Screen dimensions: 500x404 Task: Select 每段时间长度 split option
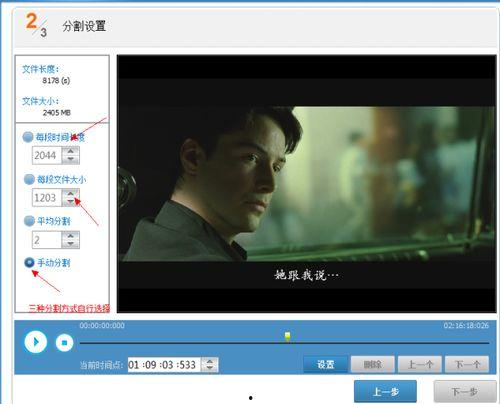pos(28,137)
